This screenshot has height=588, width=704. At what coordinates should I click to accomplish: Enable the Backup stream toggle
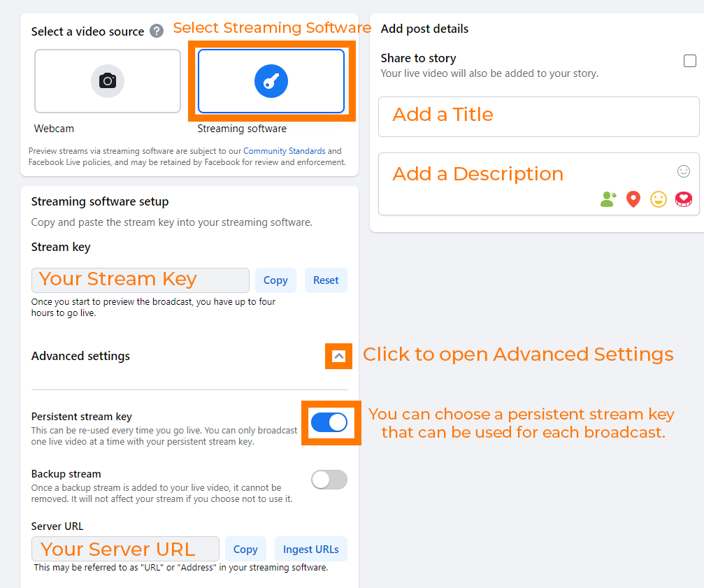click(329, 480)
